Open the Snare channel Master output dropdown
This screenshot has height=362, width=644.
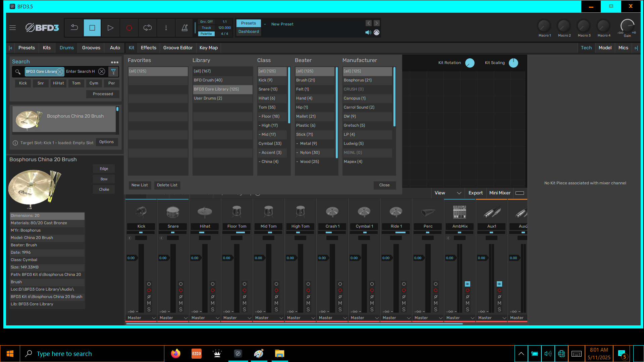173,318
